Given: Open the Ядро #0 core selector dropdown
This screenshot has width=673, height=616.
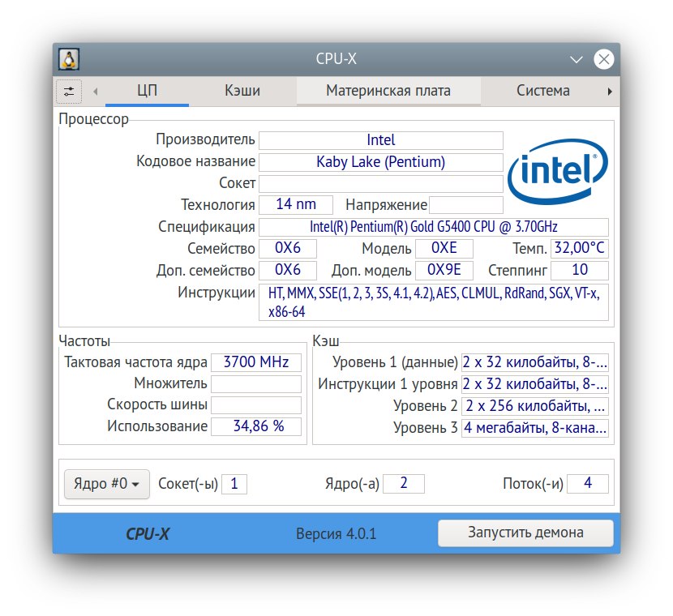Looking at the screenshot, I should 107,484.
